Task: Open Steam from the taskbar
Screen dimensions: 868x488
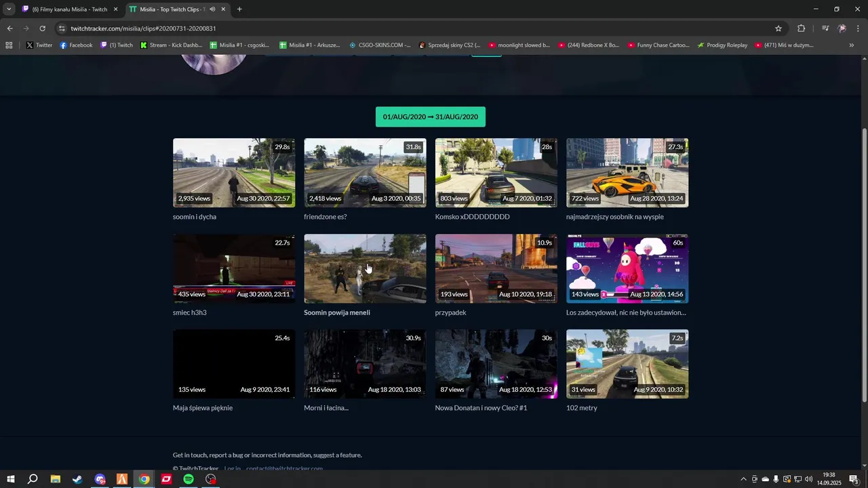Action: click(77, 479)
